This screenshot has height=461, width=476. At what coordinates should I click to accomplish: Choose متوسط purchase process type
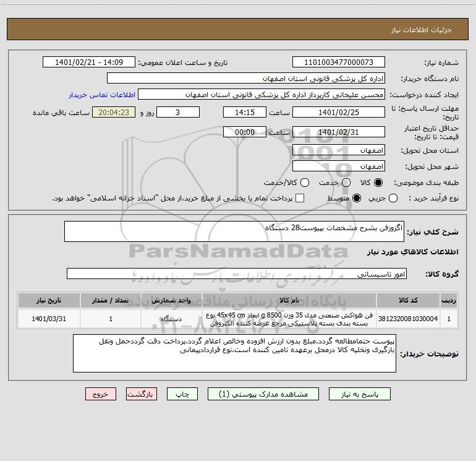tap(357, 198)
